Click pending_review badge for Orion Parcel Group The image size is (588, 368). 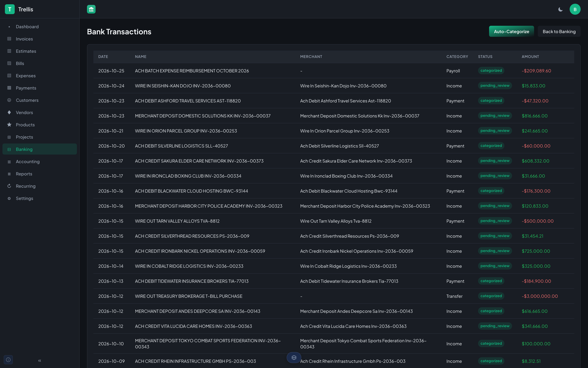[x=495, y=131]
